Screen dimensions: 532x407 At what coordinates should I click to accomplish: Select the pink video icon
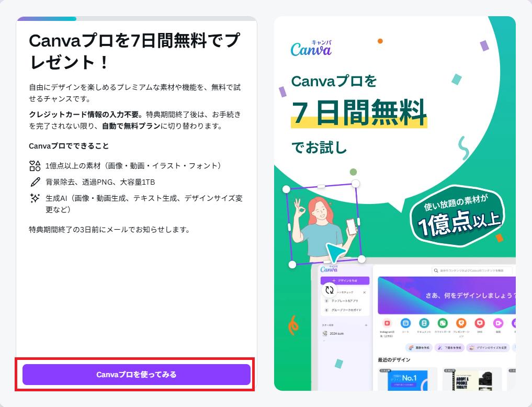click(x=498, y=323)
